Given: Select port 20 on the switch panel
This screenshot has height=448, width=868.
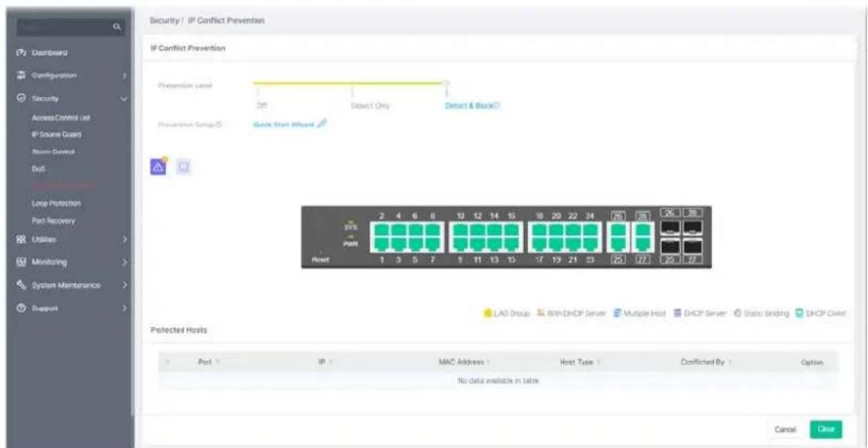Looking at the screenshot, I should (556, 230).
